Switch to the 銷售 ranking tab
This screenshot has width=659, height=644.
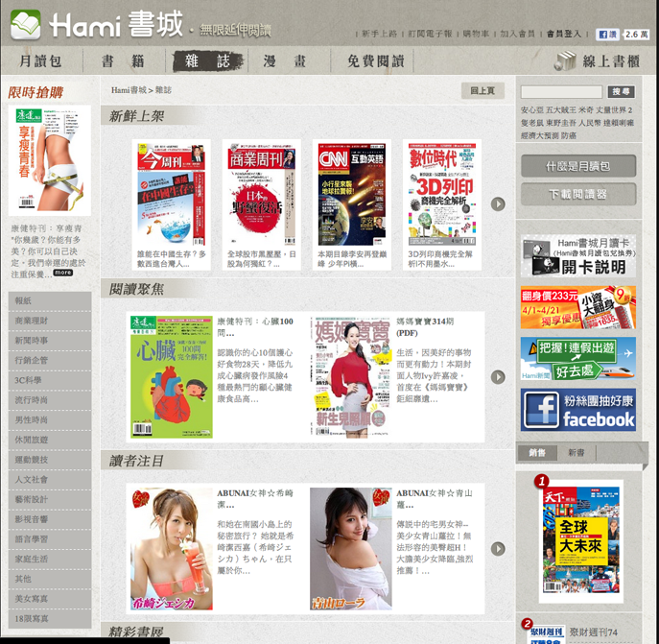pos(537,453)
